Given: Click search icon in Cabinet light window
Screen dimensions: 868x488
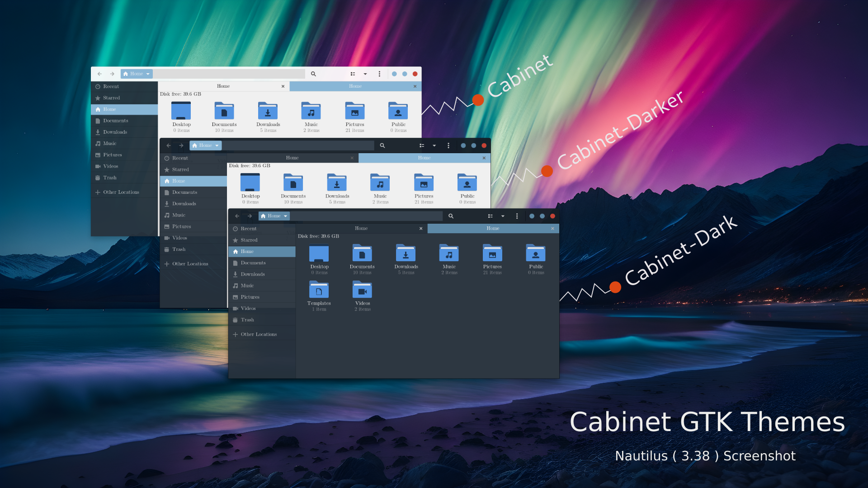Looking at the screenshot, I should pos(313,74).
